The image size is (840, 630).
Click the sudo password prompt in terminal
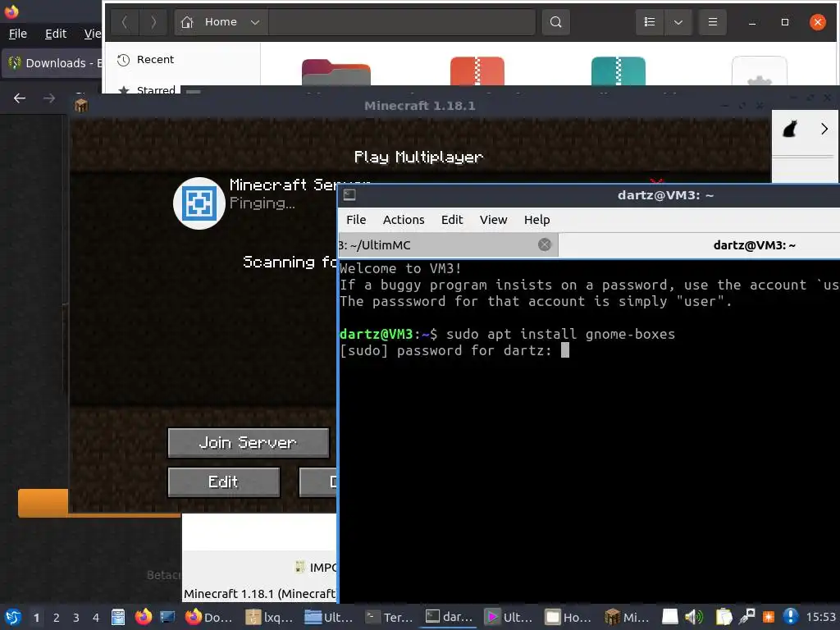[454, 350]
